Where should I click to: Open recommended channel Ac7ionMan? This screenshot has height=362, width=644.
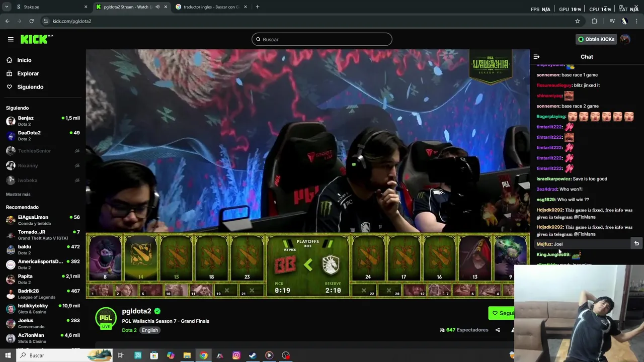click(x=43, y=338)
